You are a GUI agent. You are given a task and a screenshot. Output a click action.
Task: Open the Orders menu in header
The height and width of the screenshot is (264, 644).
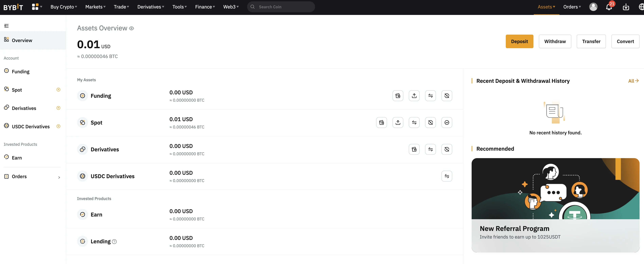coord(572,7)
